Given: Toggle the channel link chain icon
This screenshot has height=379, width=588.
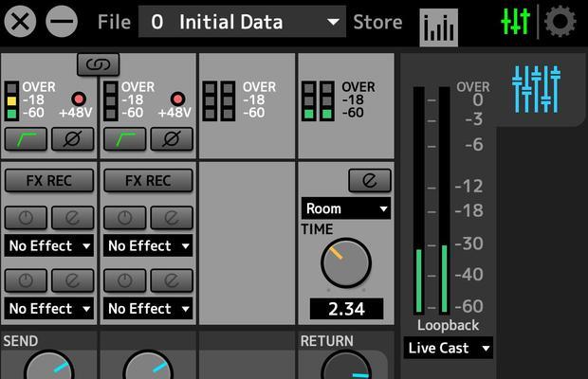Looking at the screenshot, I should click(x=99, y=64).
